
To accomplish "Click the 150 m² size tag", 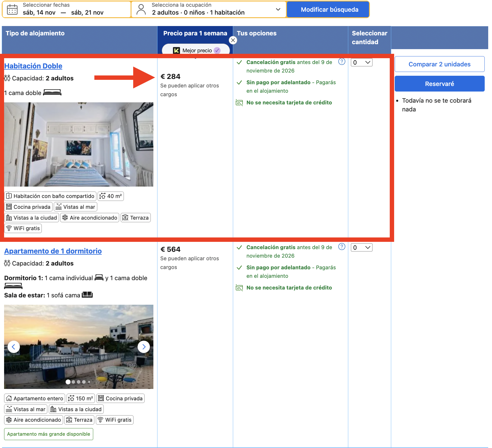I will (81, 398).
